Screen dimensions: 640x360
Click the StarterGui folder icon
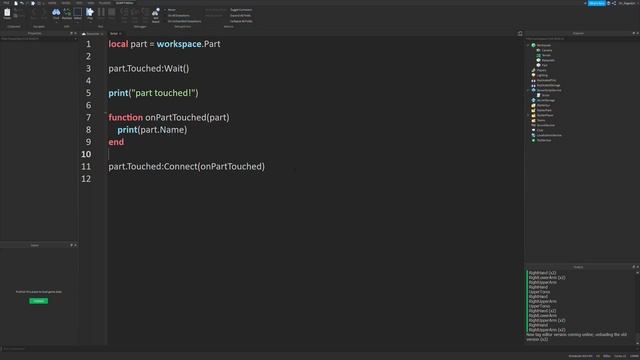coord(533,105)
